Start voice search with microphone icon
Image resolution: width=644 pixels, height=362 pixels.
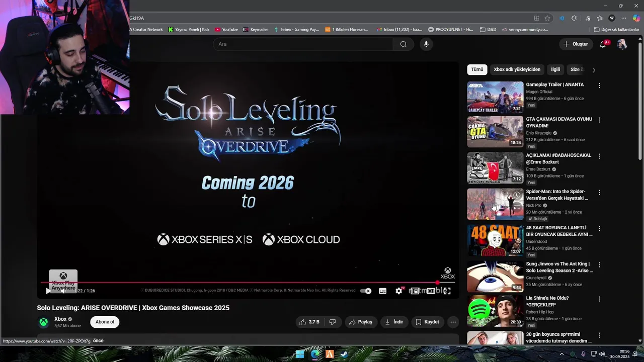426,44
